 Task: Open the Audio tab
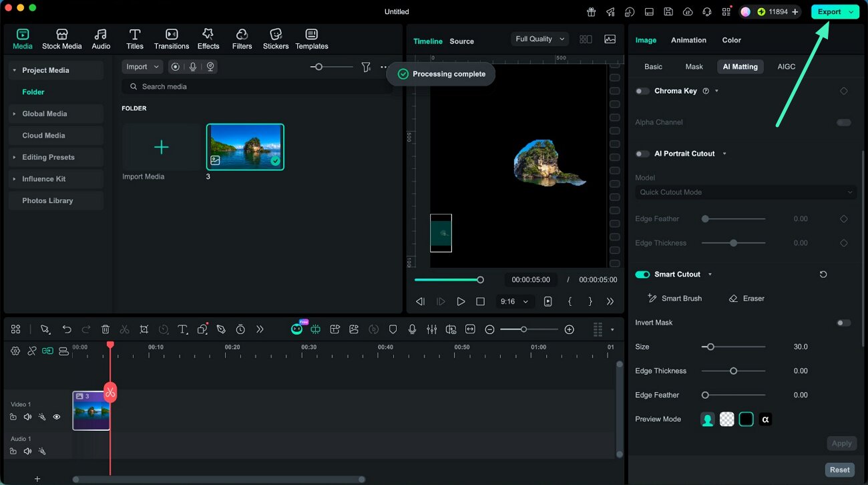[101, 39]
